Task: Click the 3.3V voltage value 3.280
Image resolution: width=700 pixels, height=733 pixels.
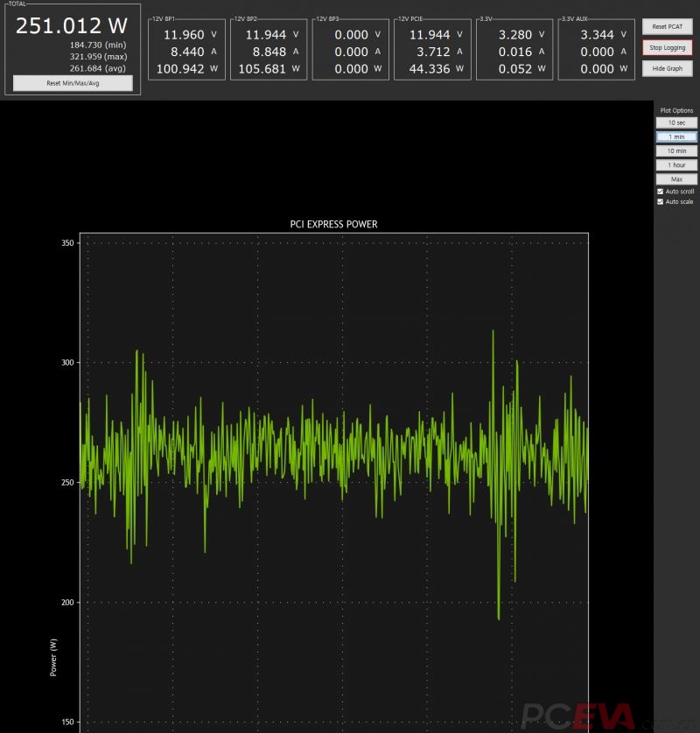Action: (514, 35)
